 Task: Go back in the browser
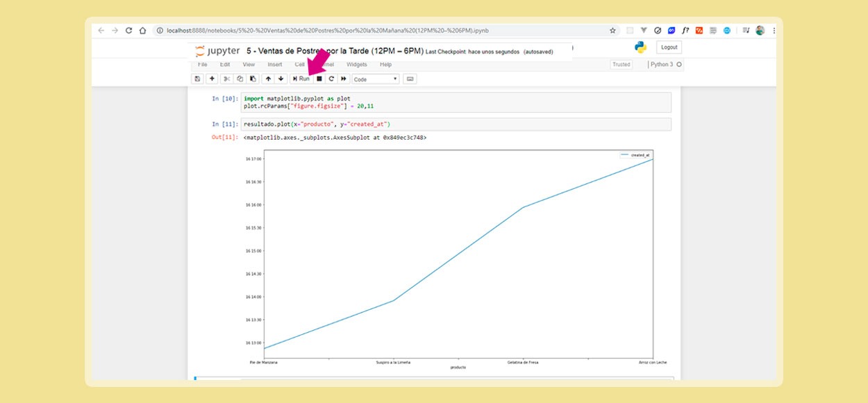[101, 31]
